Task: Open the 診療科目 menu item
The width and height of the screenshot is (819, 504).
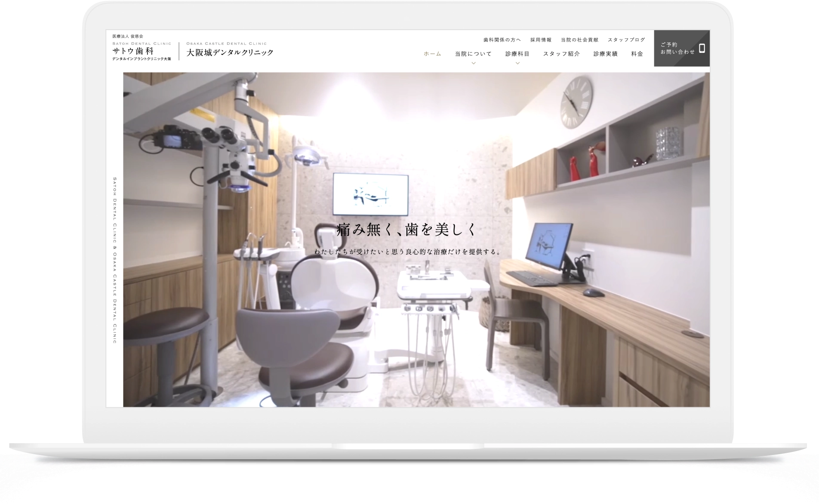Action: pyautogui.click(x=517, y=54)
